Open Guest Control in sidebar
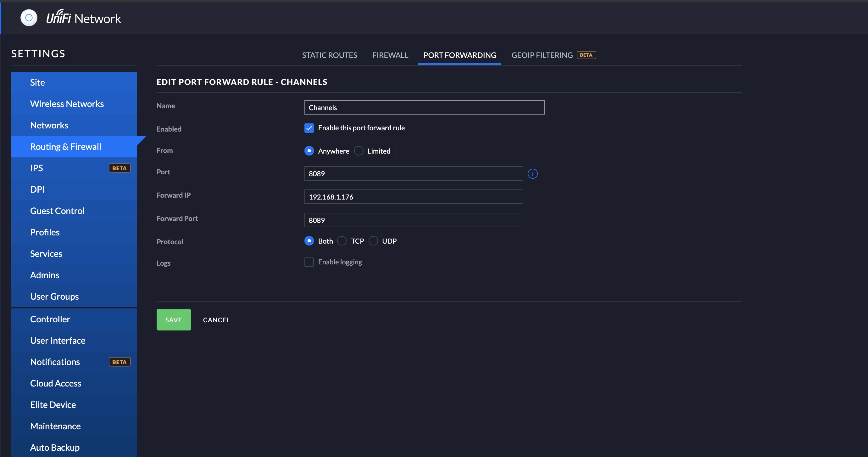 coord(57,211)
